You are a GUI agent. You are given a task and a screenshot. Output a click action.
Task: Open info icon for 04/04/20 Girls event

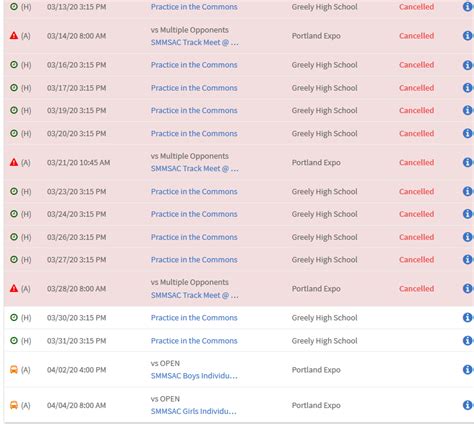pyautogui.click(x=468, y=405)
